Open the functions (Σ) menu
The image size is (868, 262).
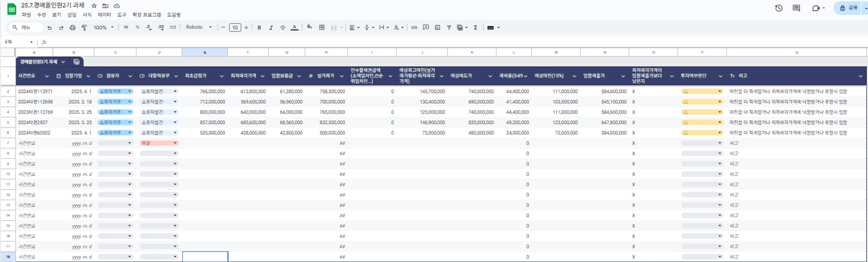(475, 28)
